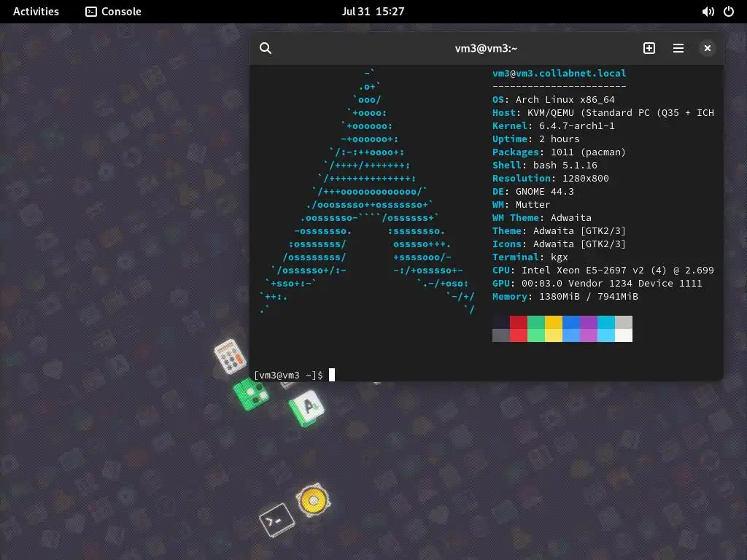The image size is (747, 560).
Task: Open the search in Console window
Action: click(266, 48)
